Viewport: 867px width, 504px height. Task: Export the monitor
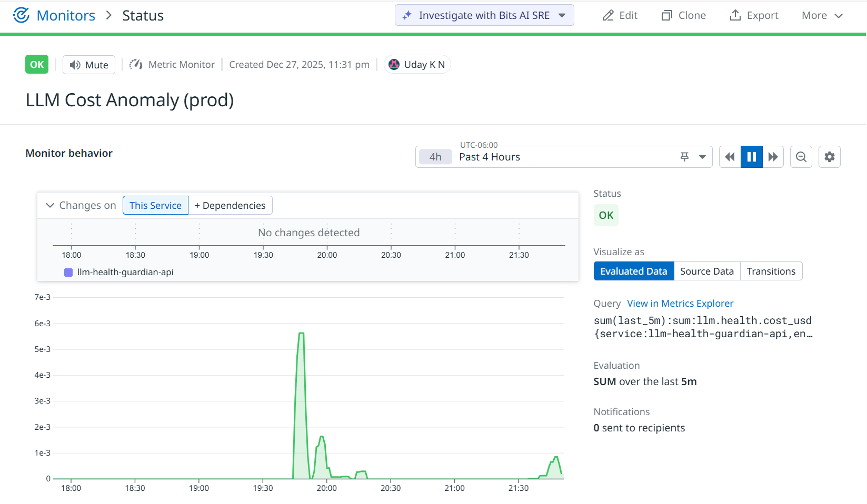(754, 15)
